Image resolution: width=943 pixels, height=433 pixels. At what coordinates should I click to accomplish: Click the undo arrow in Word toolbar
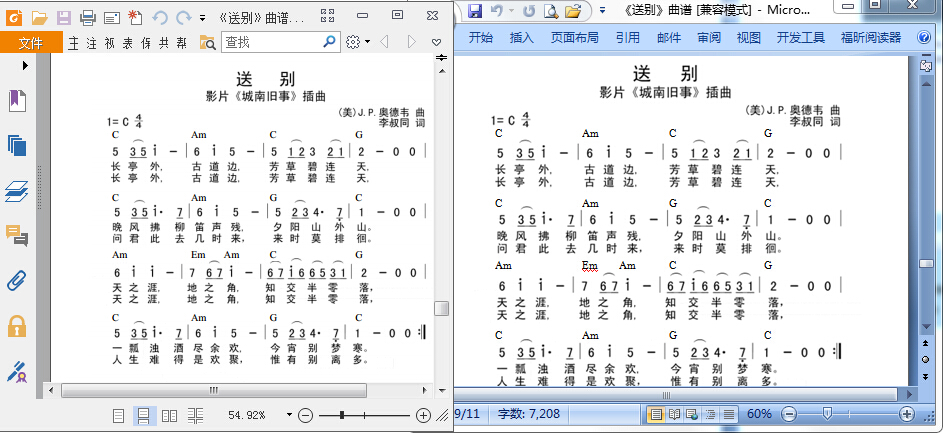tap(496, 10)
